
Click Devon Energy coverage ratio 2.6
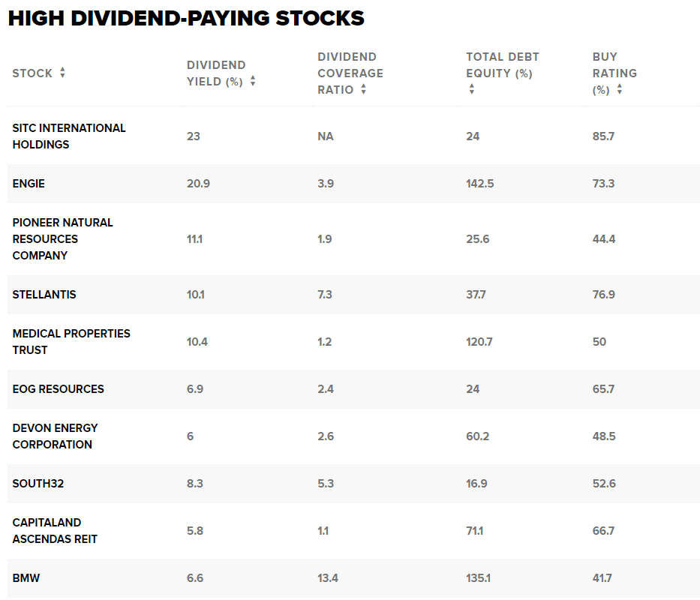(326, 436)
